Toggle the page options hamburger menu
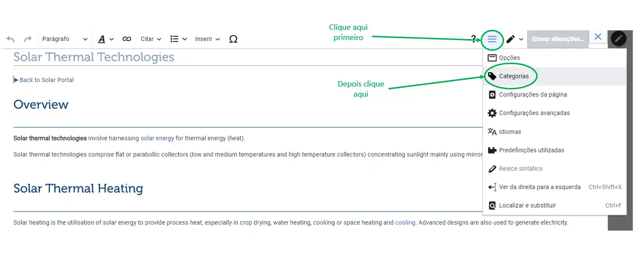Screen dimensions: 644x256 pyautogui.click(x=492, y=39)
